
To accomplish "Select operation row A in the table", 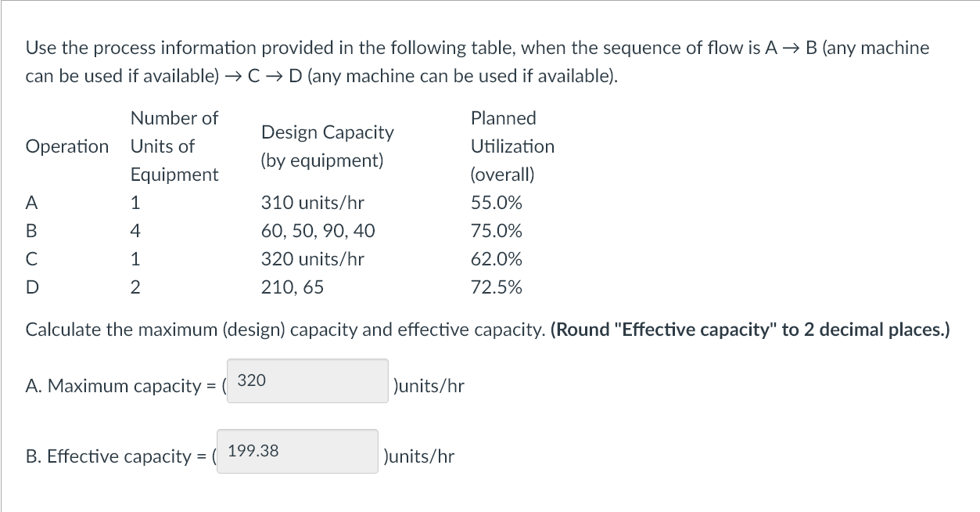I will click(31, 203).
